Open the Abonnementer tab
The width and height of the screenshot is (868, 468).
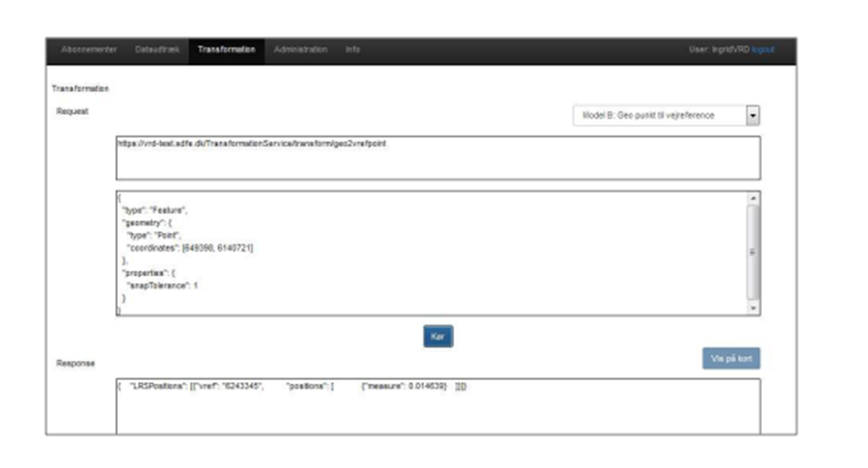[89, 50]
